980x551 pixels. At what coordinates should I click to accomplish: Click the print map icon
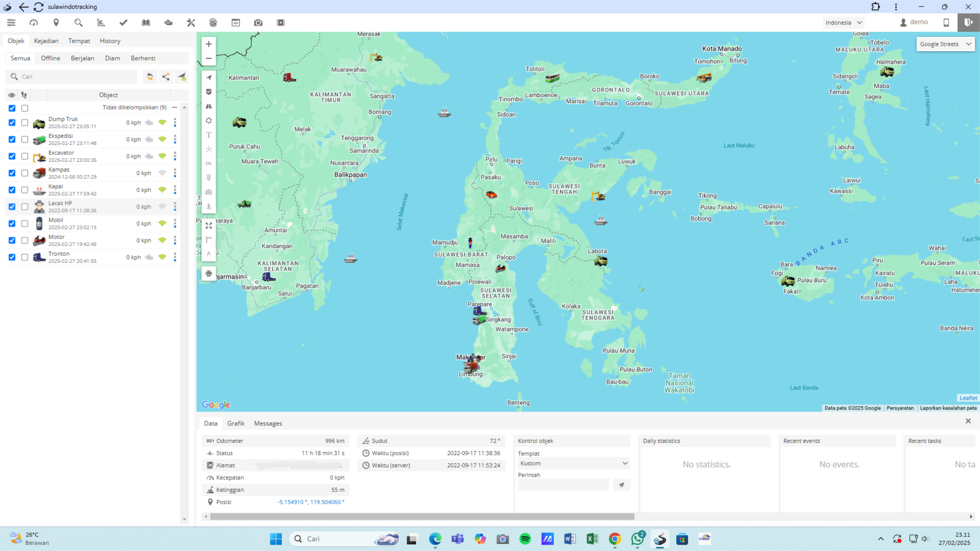coord(209,273)
